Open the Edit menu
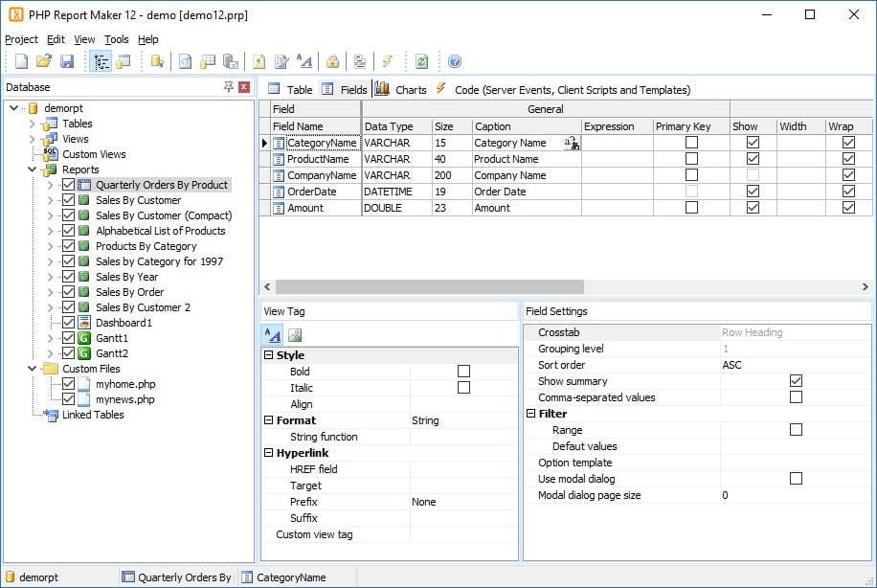 tap(56, 39)
